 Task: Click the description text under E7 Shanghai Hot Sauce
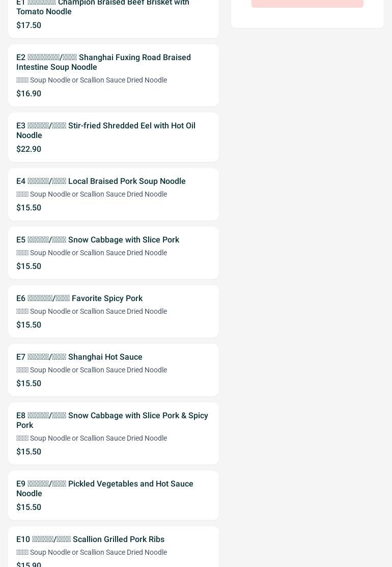click(x=92, y=370)
